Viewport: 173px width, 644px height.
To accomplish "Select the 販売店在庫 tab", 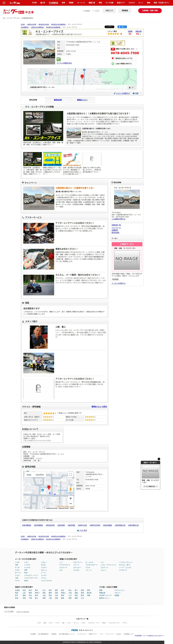I will click(x=58, y=100).
